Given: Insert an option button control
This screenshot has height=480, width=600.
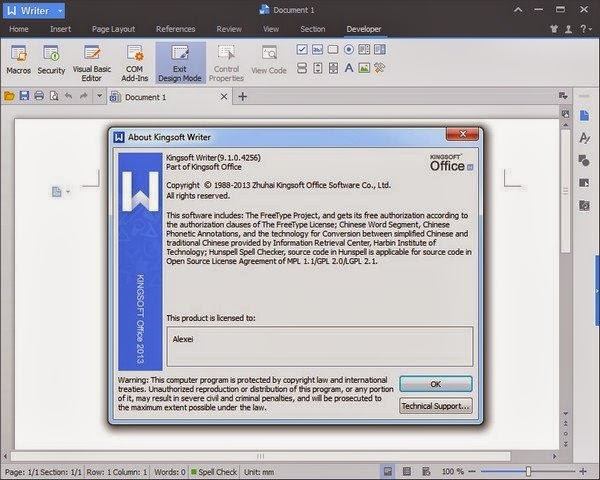Looking at the screenshot, I should [349, 49].
